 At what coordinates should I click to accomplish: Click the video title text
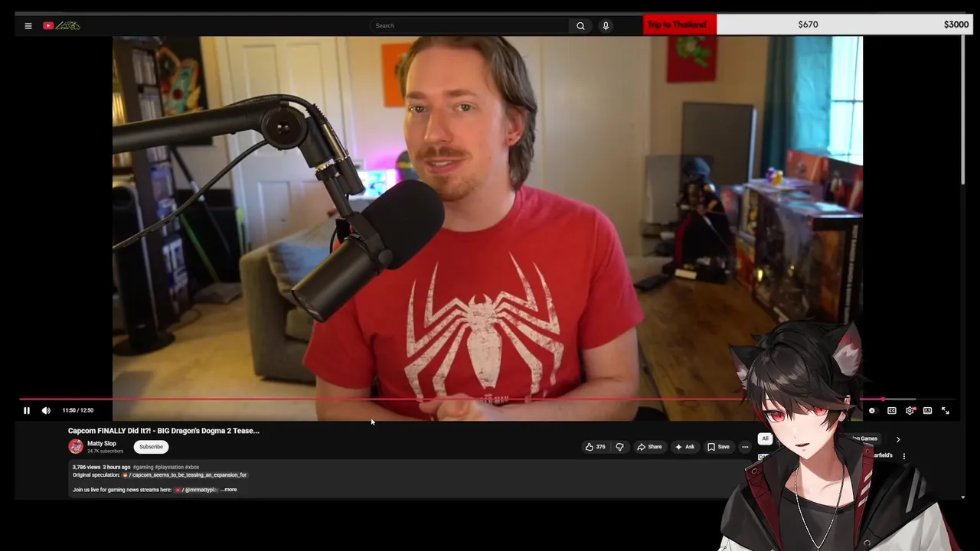click(x=164, y=431)
